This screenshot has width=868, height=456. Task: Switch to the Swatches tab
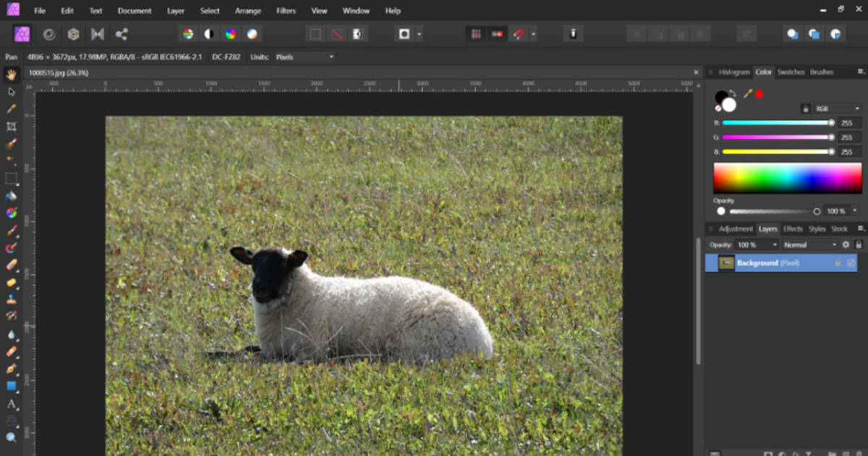(x=791, y=72)
